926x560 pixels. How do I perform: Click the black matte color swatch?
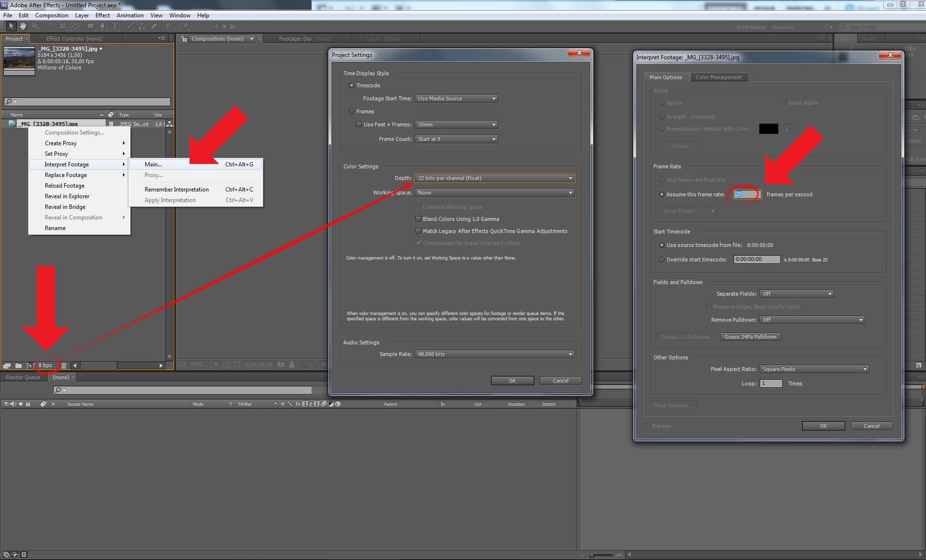pyautogui.click(x=768, y=129)
